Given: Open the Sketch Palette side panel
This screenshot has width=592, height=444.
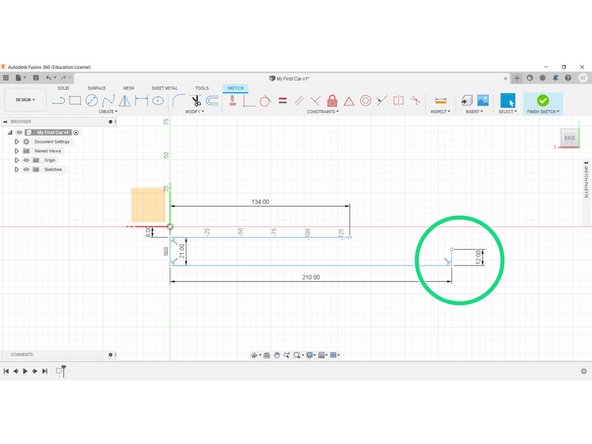Looking at the screenshot, I should [x=586, y=180].
